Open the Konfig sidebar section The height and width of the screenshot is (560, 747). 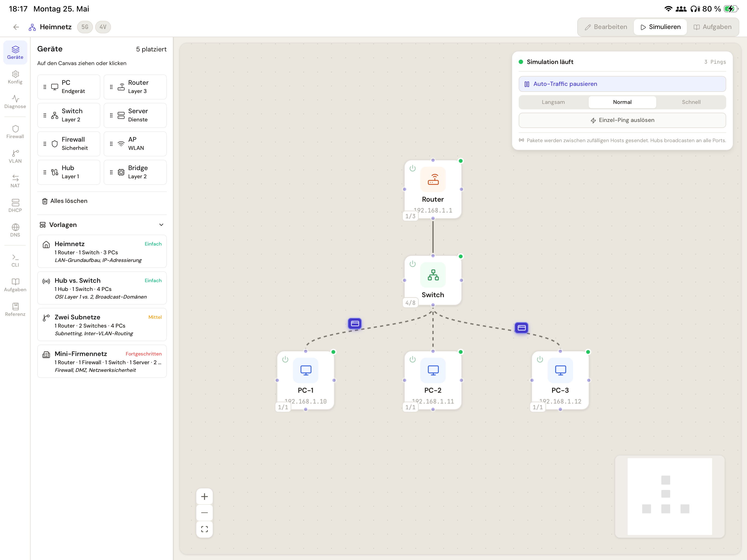(x=15, y=77)
